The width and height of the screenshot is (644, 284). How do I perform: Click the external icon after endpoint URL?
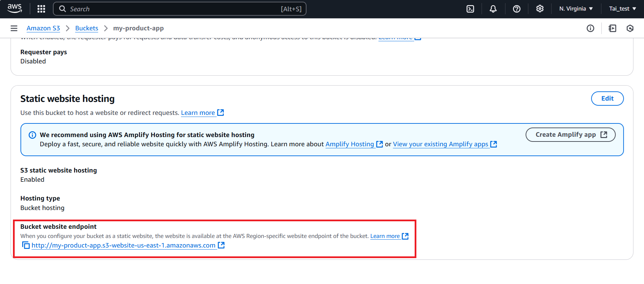coord(221,245)
